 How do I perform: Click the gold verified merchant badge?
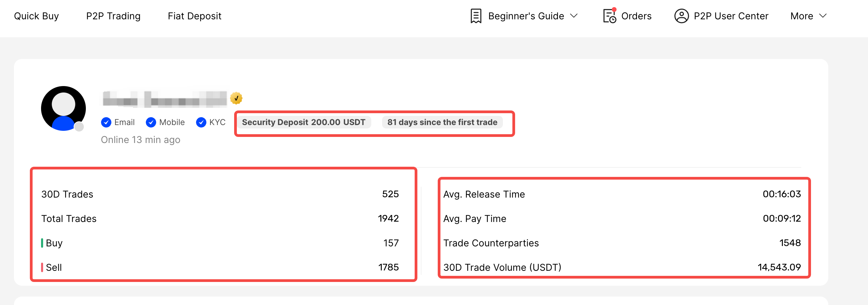click(236, 98)
